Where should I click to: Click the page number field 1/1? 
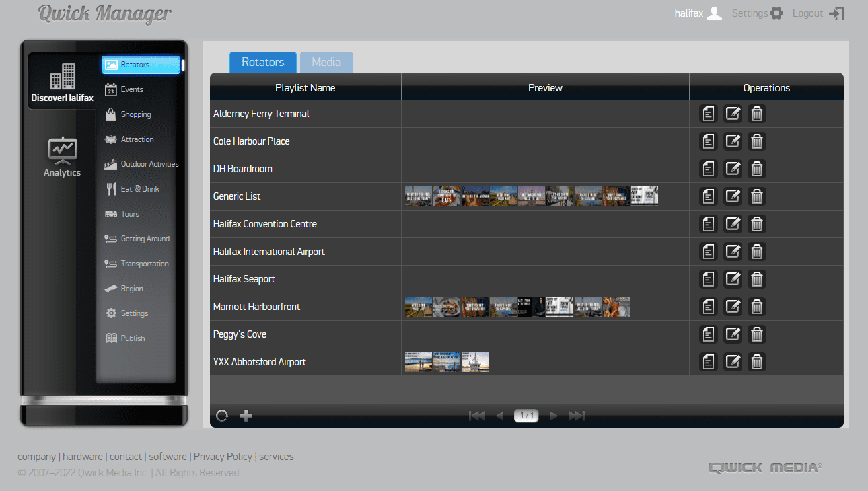pyautogui.click(x=526, y=416)
